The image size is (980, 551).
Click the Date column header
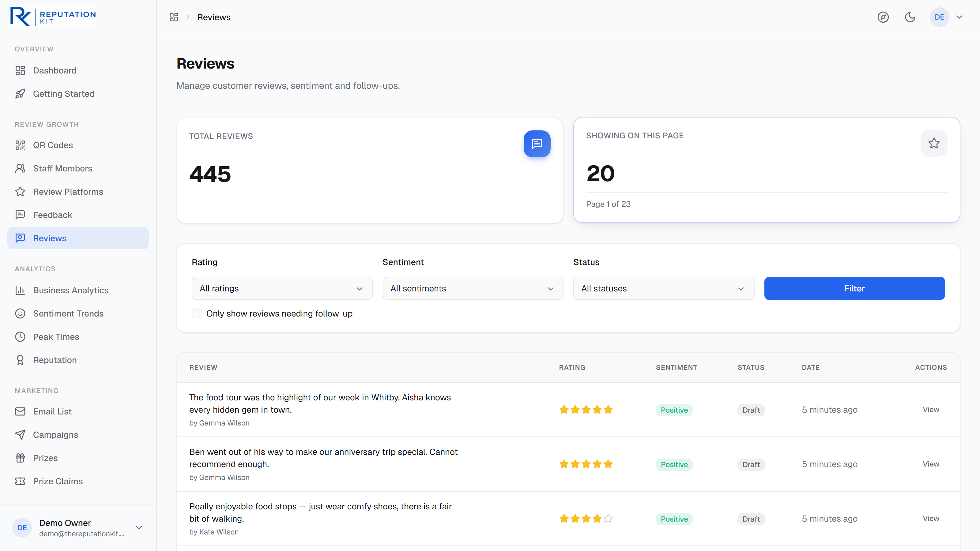pyautogui.click(x=811, y=367)
